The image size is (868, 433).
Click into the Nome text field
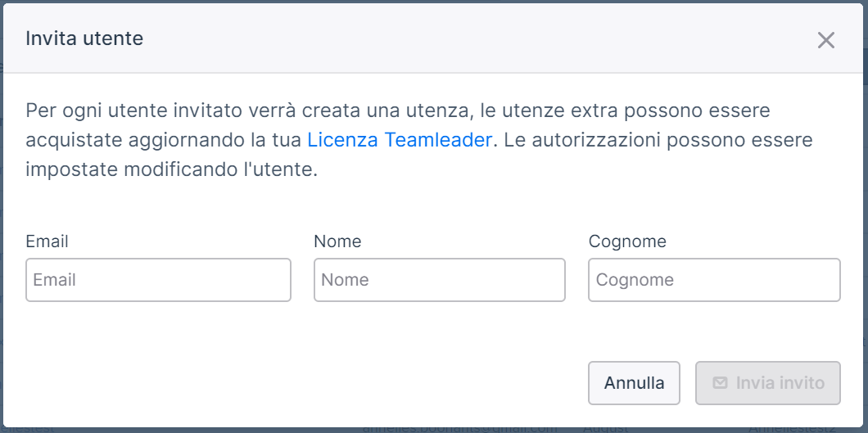click(440, 280)
